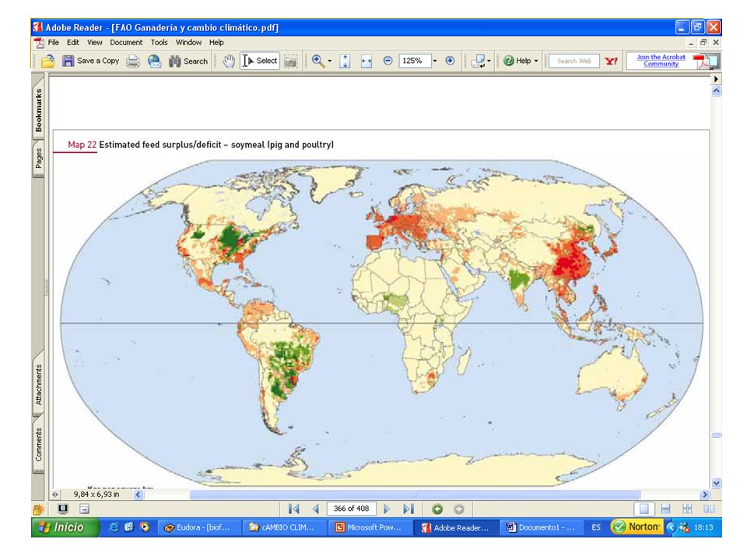This screenshot has width=747, height=560.
Task: Click the 125% zoom value field
Action: click(x=414, y=61)
